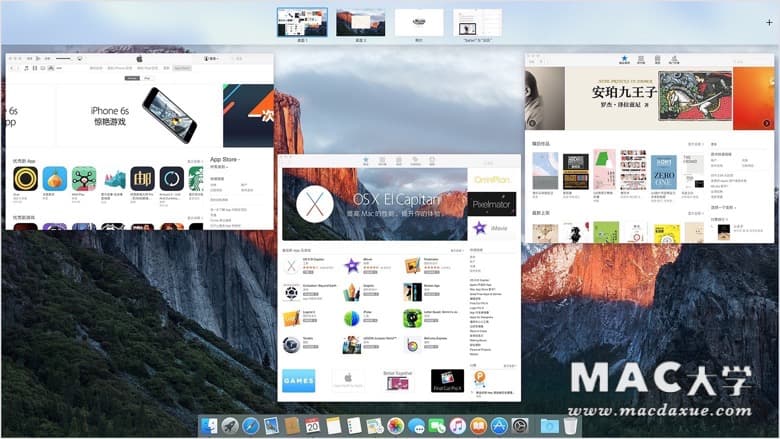Open the Mail stamp icon in the Dock
This screenshot has width=780, height=439.
click(271, 426)
